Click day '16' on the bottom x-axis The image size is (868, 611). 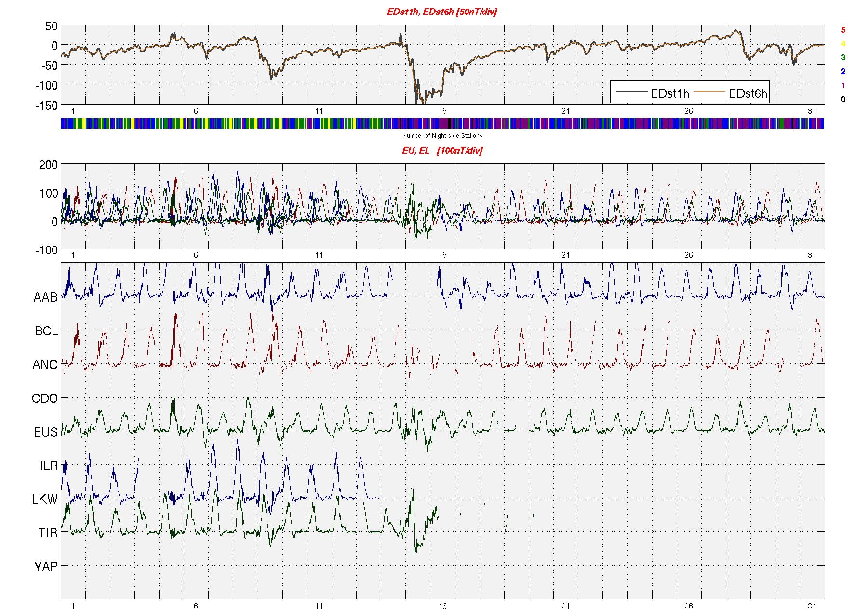(x=442, y=606)
